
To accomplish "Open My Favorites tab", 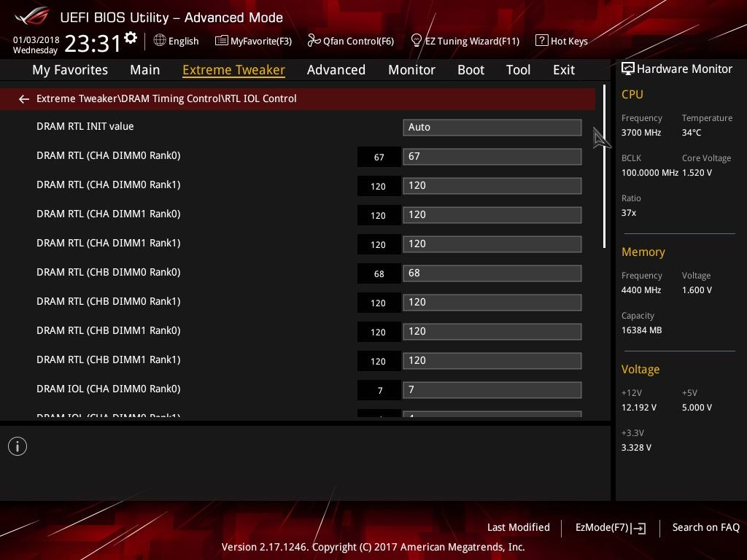I will (x=70, y=70).
